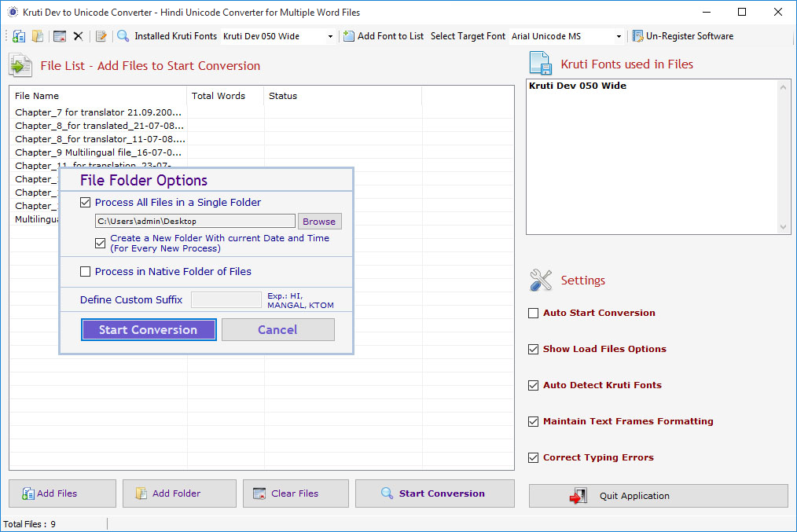Click the File List header green arrow icon
This screenshot has height=532, width=797.
tap(20, 65)
